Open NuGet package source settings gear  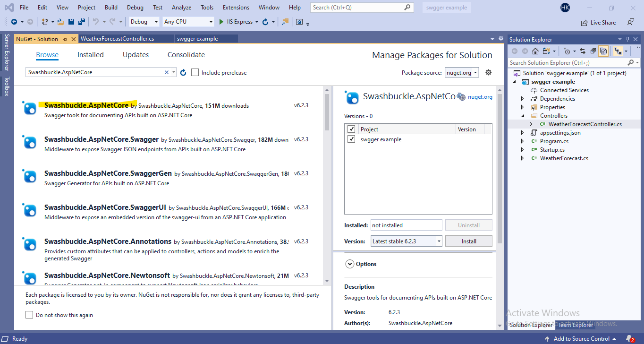[489, 72]
